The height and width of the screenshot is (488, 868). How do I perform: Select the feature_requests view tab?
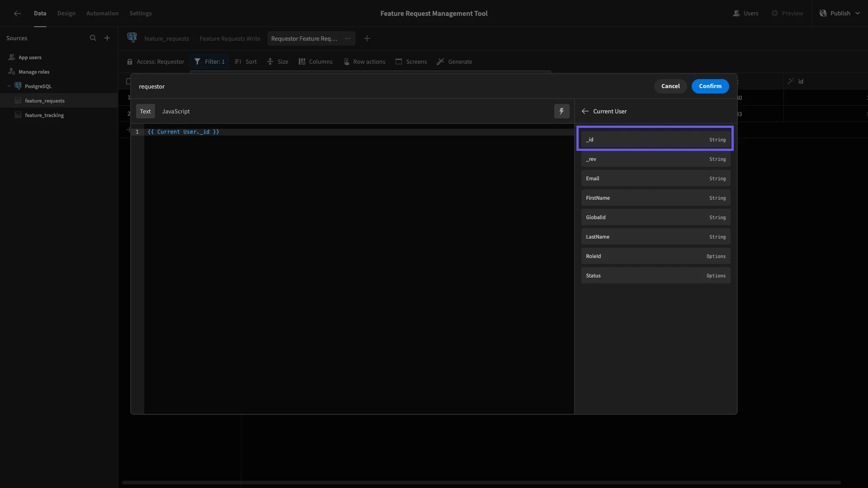[167, 39]
